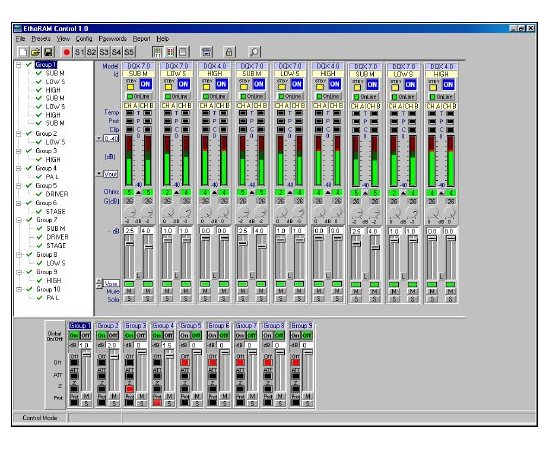550x450 pixels.
Task: Click Group 1 level fader handle
Action: tap(86, 354)
